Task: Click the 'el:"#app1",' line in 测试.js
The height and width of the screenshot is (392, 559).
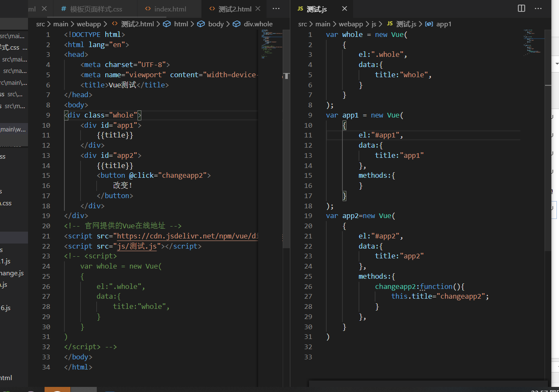Action: click(x=381, y=135)
